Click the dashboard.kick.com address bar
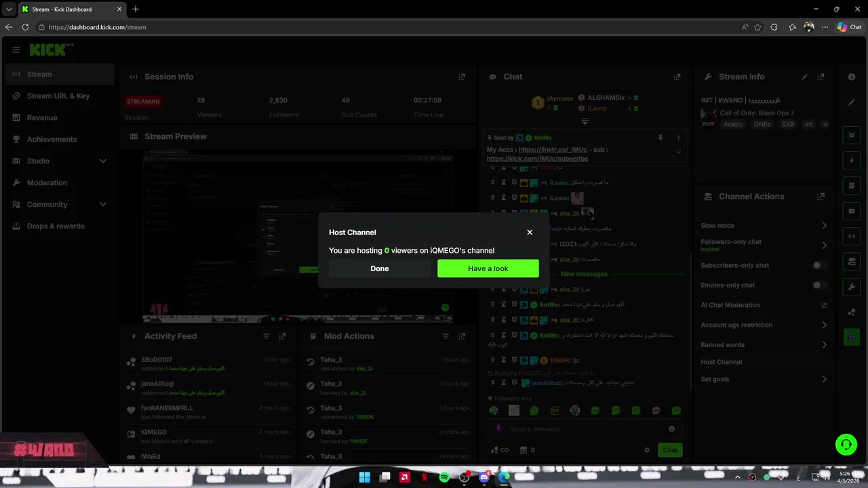Viewport: 868px width, 488px height. tap(387, 27)
